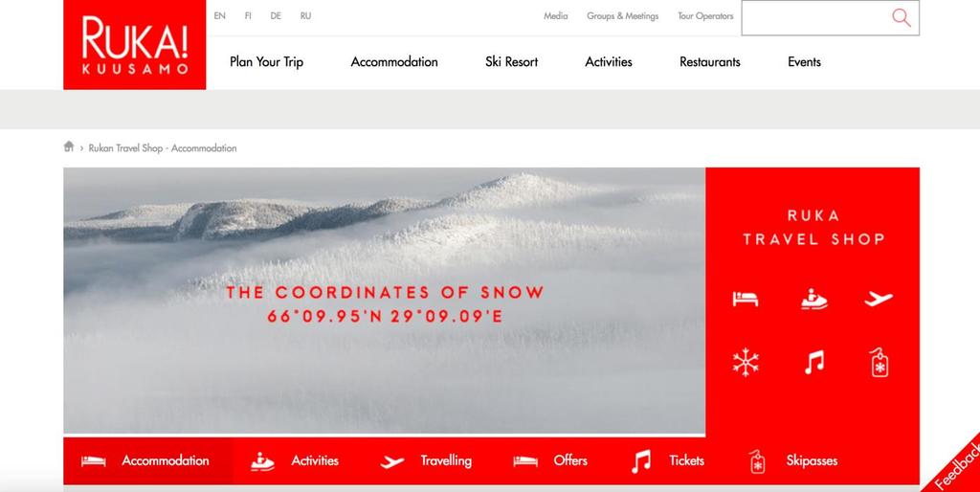This screenshot has height=492, width=980.
Task: Select the bed icon in Ruka Travel Shop
Action: [745, 299]
